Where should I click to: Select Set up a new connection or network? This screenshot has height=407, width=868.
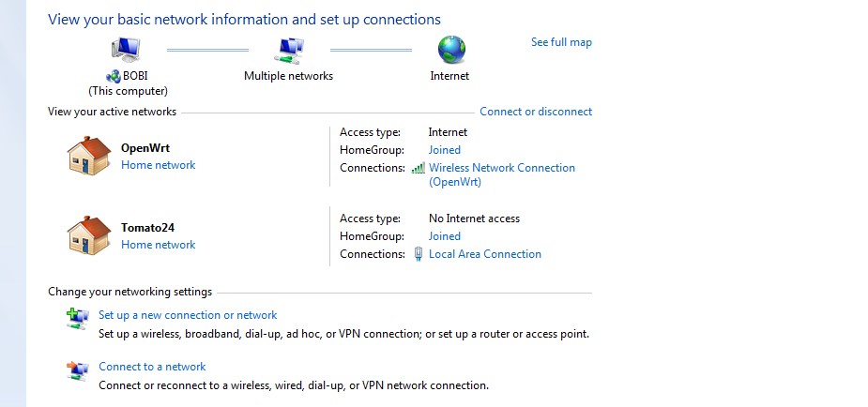[188, 315]
